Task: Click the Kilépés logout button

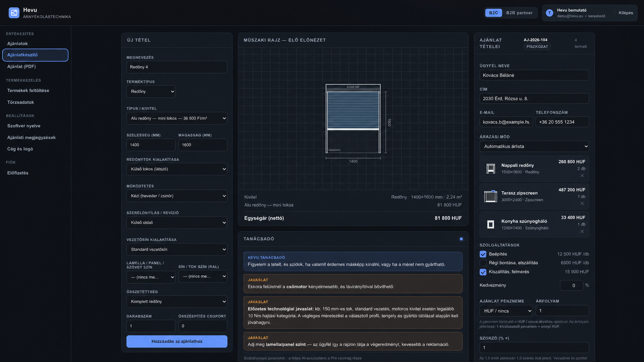Action: point(626,13)
